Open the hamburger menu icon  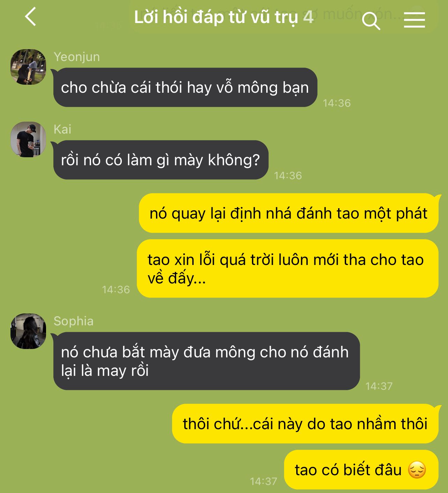(415, 20)
